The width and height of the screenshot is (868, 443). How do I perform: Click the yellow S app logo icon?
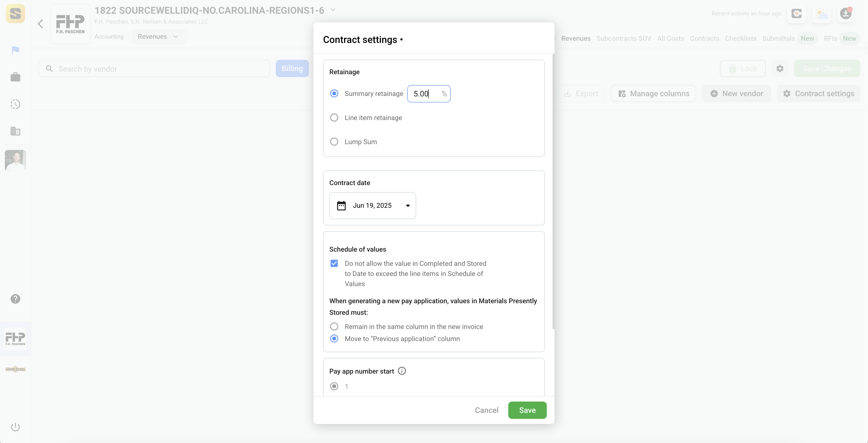(15, 13)
